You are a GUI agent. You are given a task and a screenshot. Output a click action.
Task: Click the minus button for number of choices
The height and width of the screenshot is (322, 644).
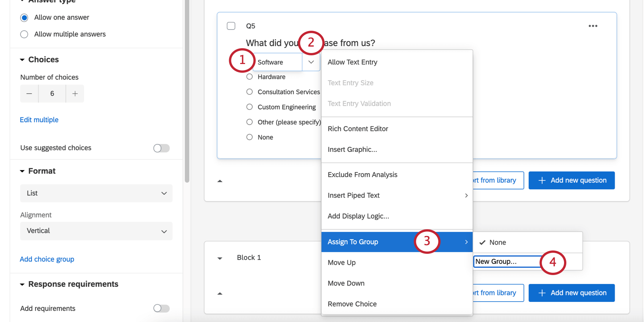(x=29, y=94)
